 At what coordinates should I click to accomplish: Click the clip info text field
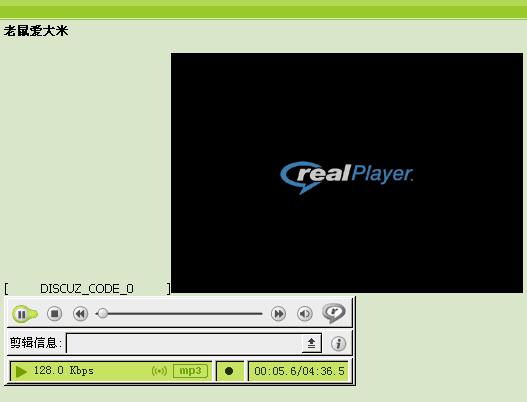(184, 343)
